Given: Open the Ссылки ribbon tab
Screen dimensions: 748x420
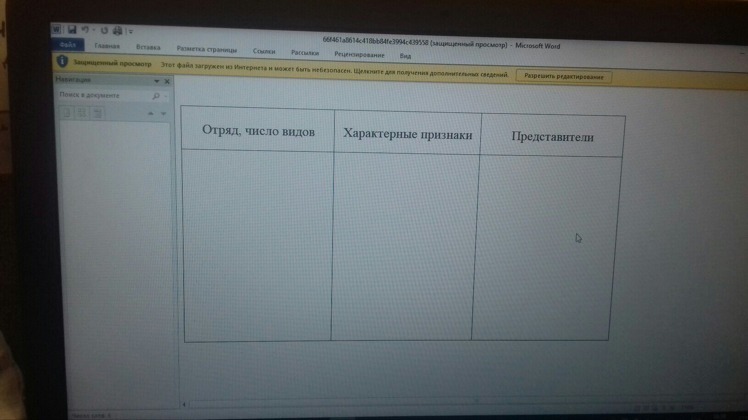Looking at the screenshot, I should point(264,51).
